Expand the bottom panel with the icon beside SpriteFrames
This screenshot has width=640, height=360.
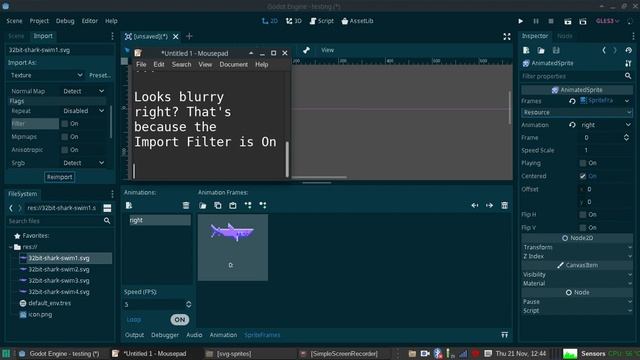[x=504, y=335]
